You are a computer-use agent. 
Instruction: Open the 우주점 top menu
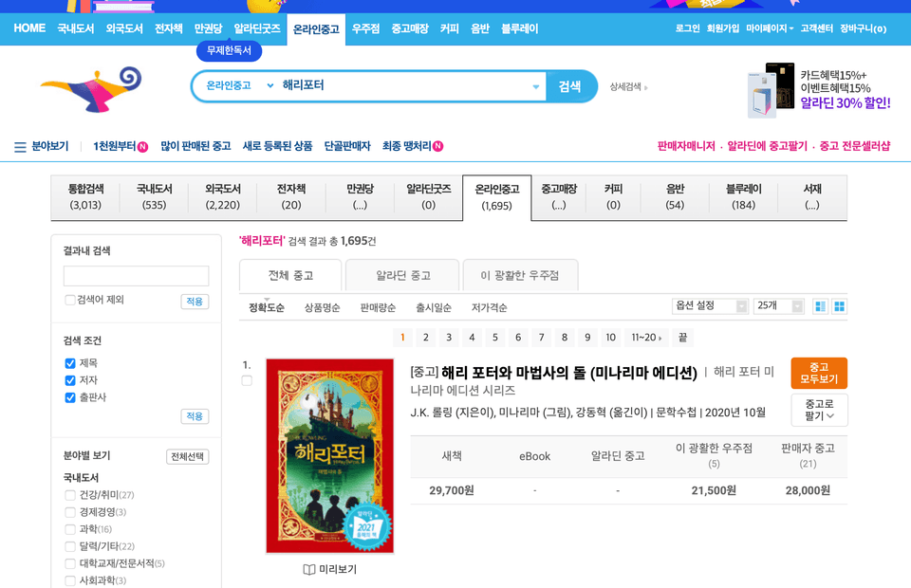pos(365,28)
